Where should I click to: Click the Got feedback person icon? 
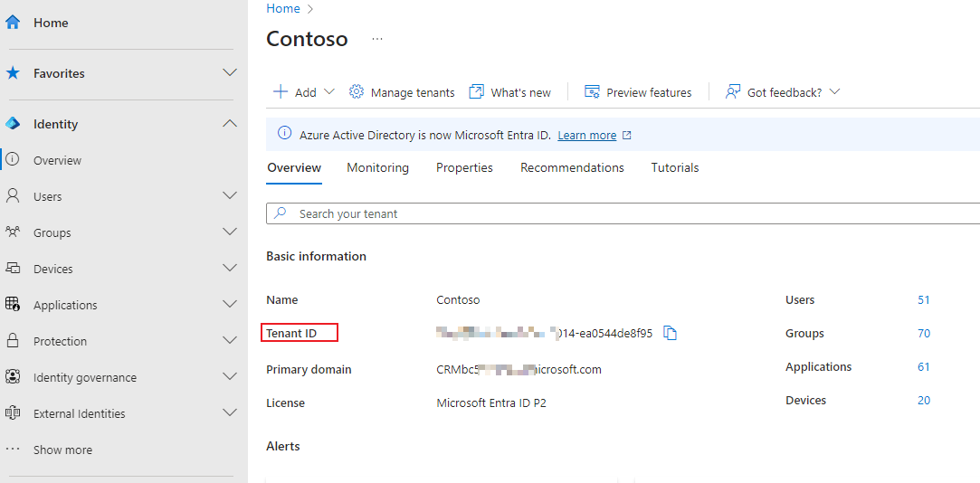click(732, 92)
